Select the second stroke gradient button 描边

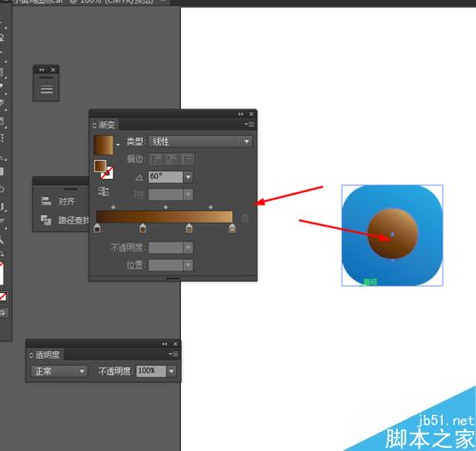click(x=171, y=159)
